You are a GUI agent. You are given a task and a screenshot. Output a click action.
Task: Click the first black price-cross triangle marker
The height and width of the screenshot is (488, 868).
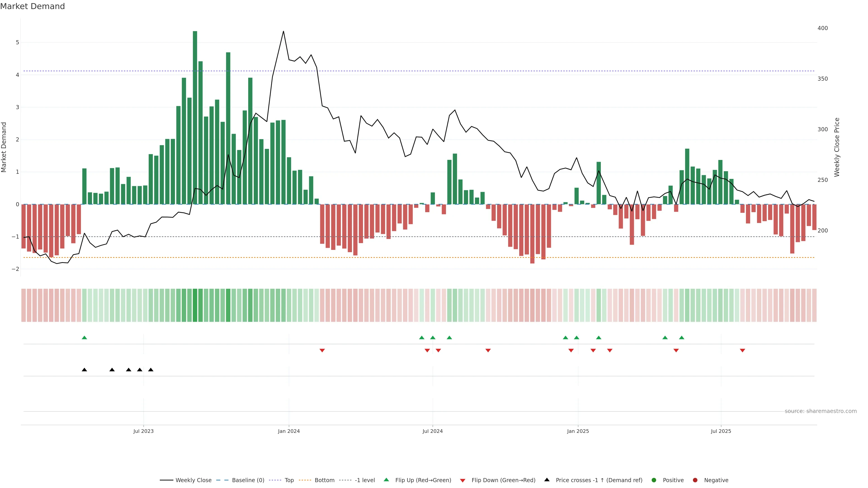click(84, 370)
